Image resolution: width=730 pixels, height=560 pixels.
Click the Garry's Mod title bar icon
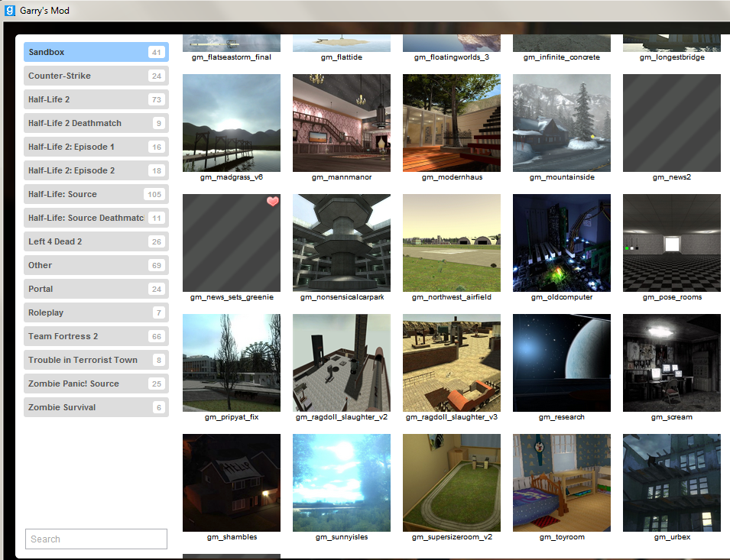click(x=10, y=11)
